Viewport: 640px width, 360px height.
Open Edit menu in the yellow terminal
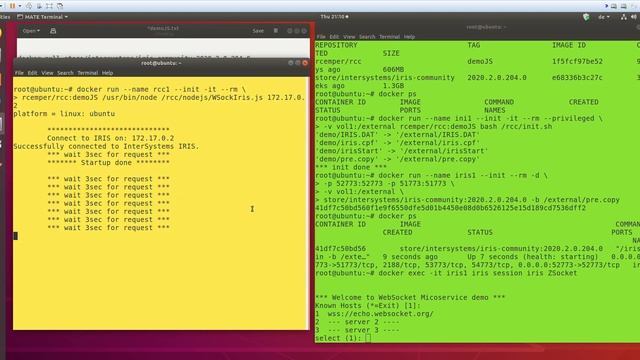[x=33, y=73]
